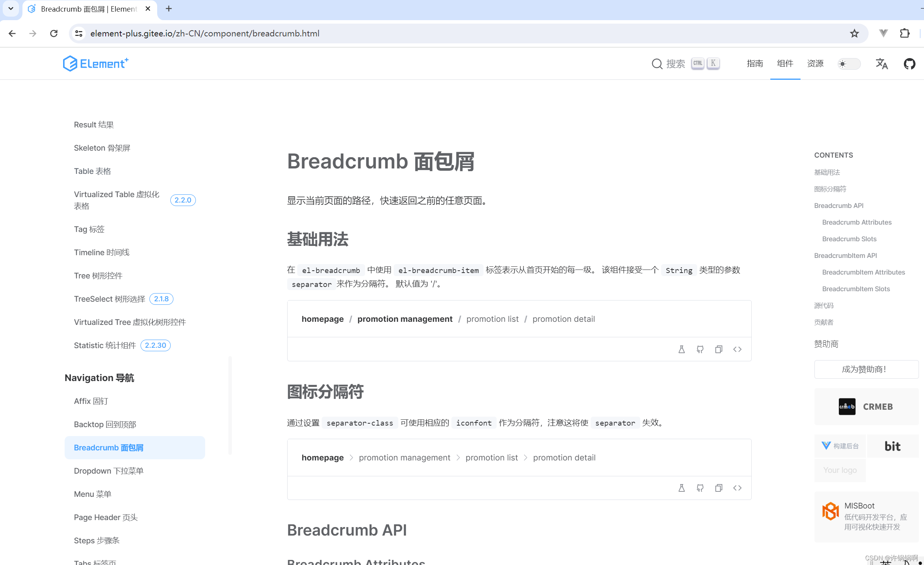
Task: Open Result 结果 in sidebar
Action: (94, 125)
